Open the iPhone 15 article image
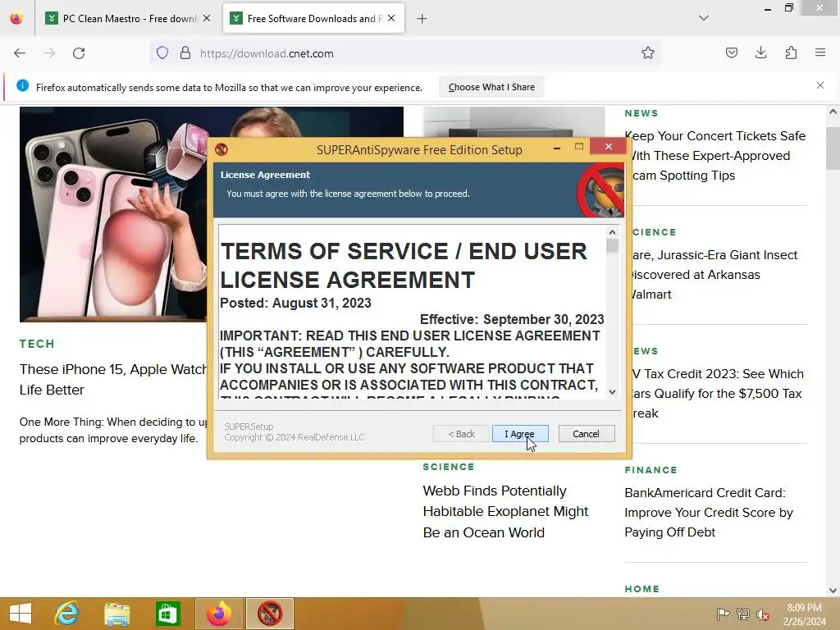Viewport: 840px width, 630px height. tap(113, 214)
